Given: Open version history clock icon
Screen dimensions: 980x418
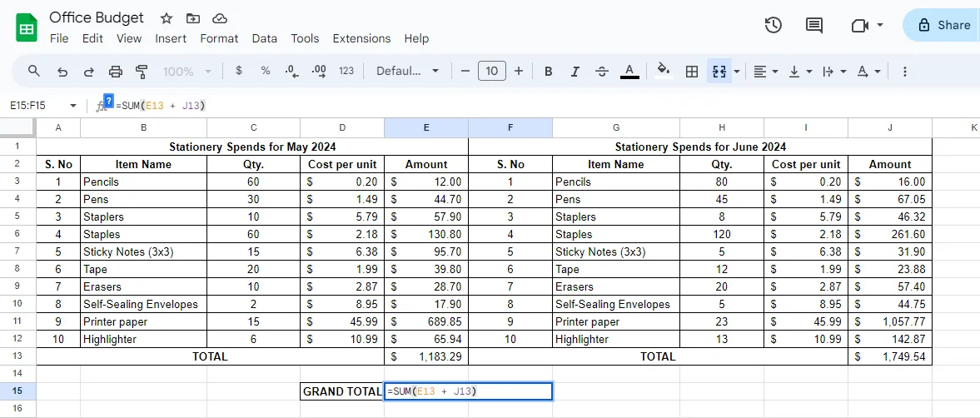Looking at the screenshot, I should [774, 26].
